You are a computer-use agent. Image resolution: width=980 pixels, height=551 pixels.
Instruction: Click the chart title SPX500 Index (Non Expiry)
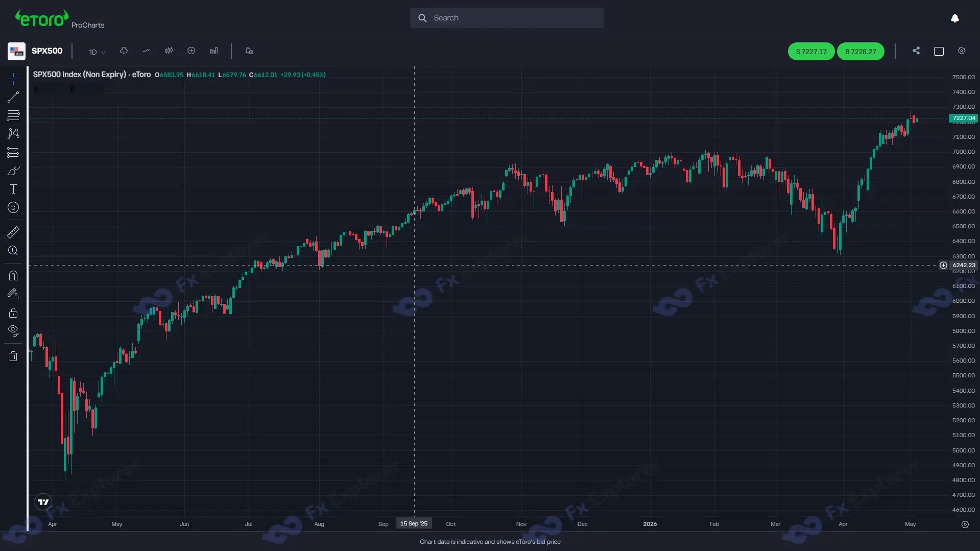[x=80, y=75]
